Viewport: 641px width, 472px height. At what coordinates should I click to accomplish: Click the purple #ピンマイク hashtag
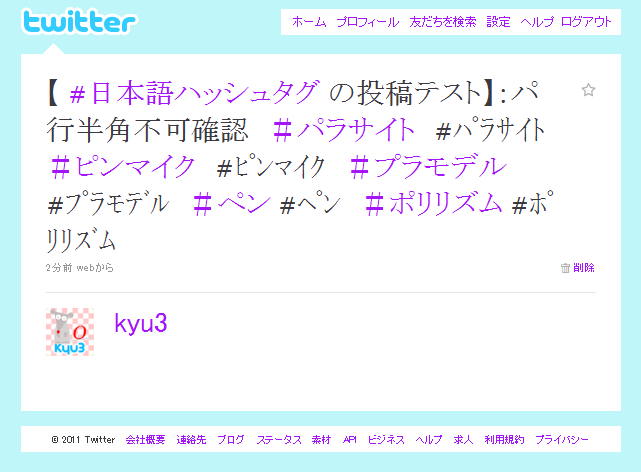123,167
